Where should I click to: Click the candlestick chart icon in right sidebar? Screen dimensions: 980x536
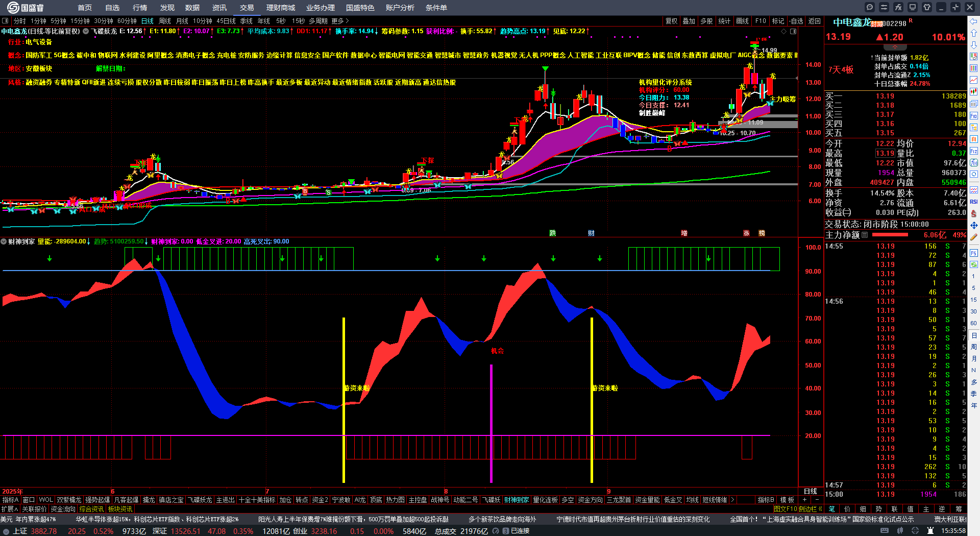pos(974,92)
